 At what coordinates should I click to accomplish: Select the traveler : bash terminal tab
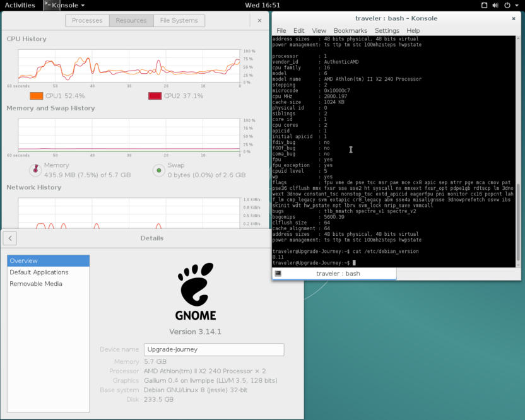tap(334, 274)
